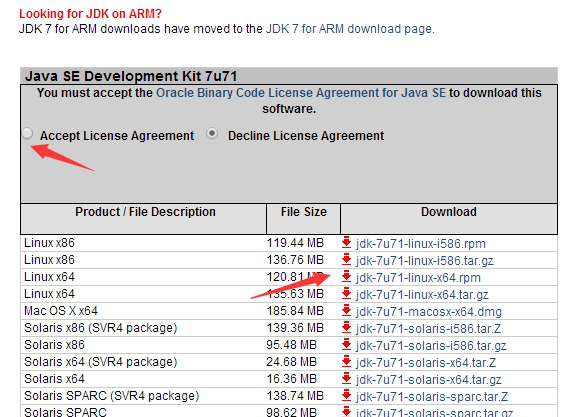Viewport: 573px width, 417px height.
Task: Download jdk-7u71-solaris-i586.tar.gz file link
Action: [x=431, y=345]
